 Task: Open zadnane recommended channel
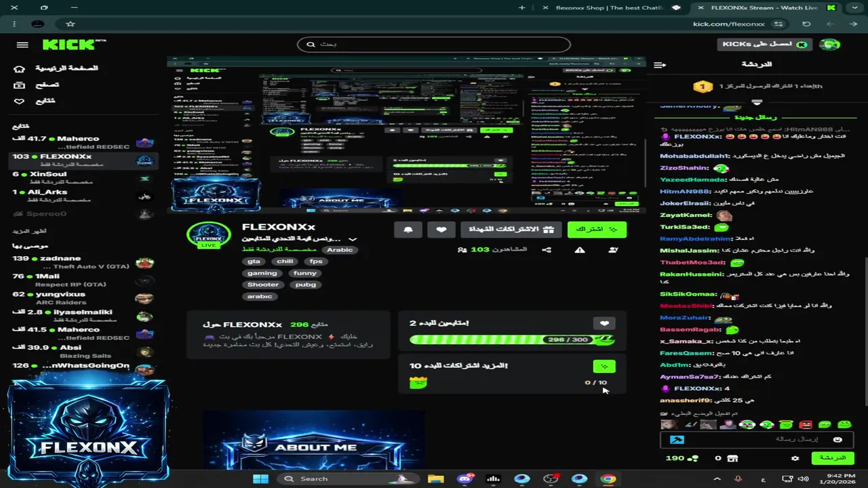click(x=83, y=262)
